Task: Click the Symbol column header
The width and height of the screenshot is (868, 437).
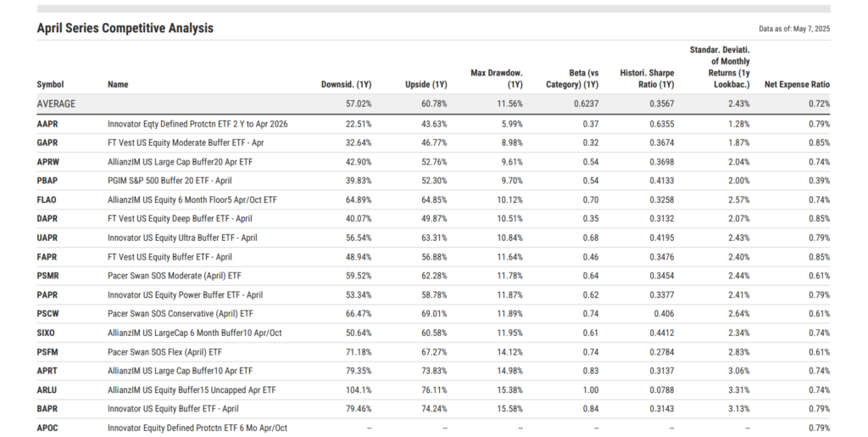Action: coord(50,85)
